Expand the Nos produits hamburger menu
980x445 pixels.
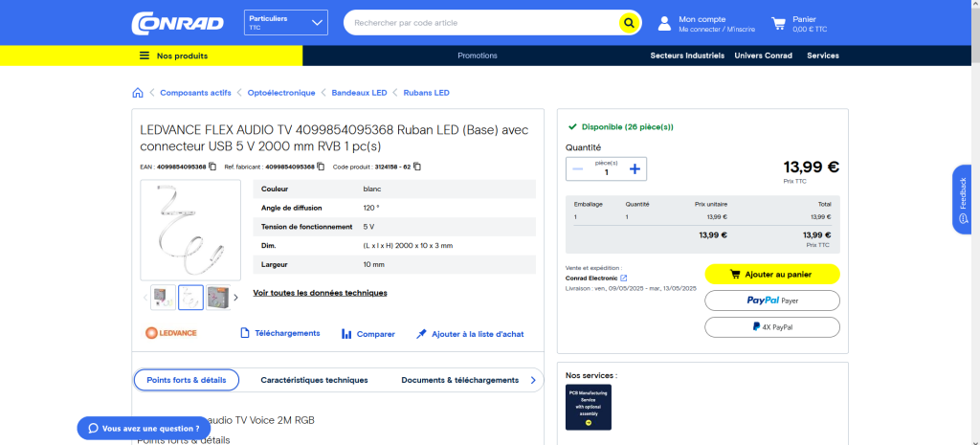(x=145, y=56)
